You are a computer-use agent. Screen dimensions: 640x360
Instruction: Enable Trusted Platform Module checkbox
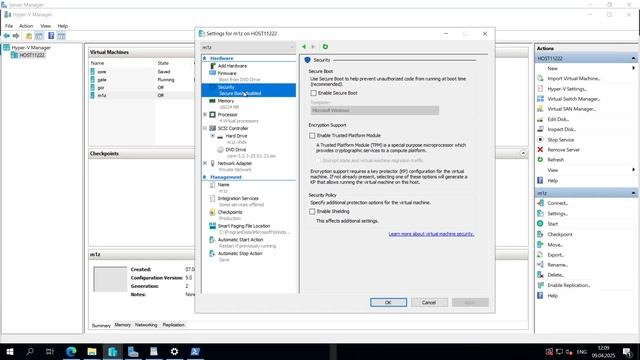pyautogui.click(x=312, y=136)
